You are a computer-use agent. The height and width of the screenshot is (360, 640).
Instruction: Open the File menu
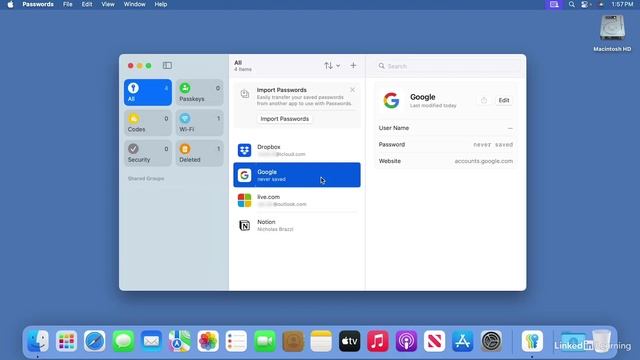click(x=67, y=4)
